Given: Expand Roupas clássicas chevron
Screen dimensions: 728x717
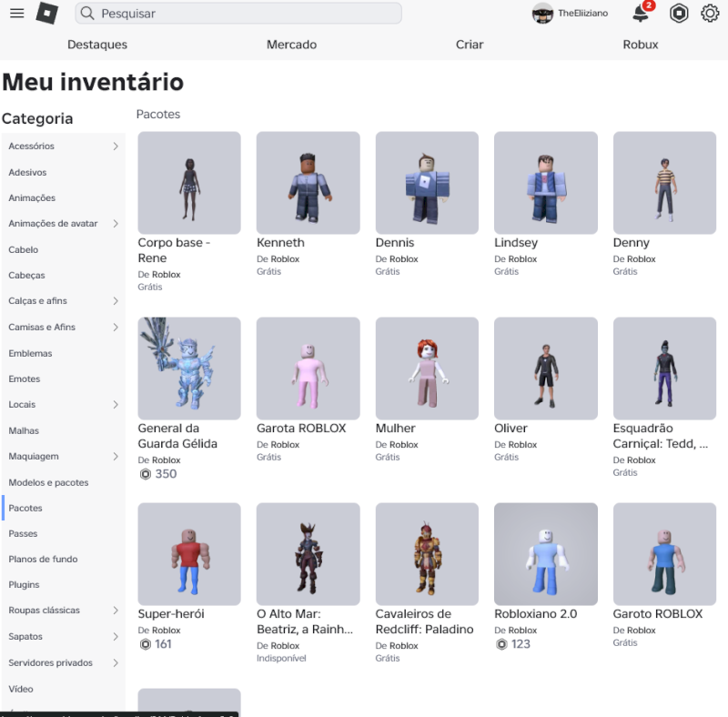Looking at the screenshot, I should point(116,611).
